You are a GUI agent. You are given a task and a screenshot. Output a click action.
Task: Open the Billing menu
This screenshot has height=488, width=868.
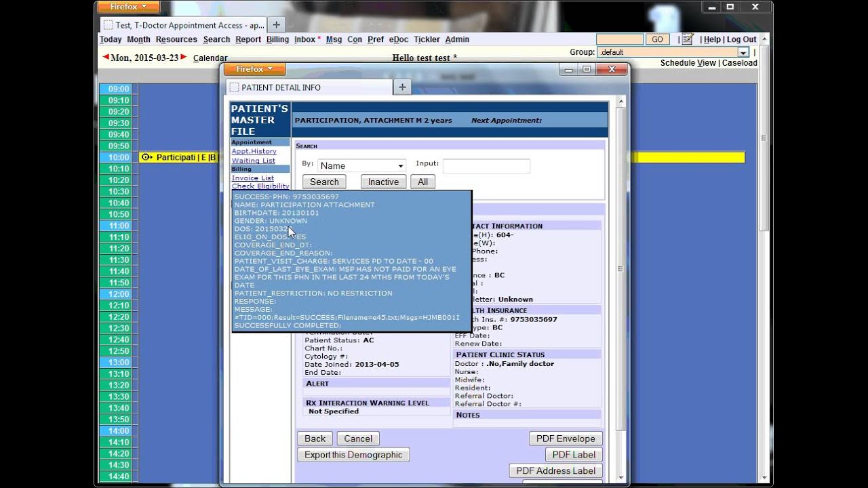point(277,39)
